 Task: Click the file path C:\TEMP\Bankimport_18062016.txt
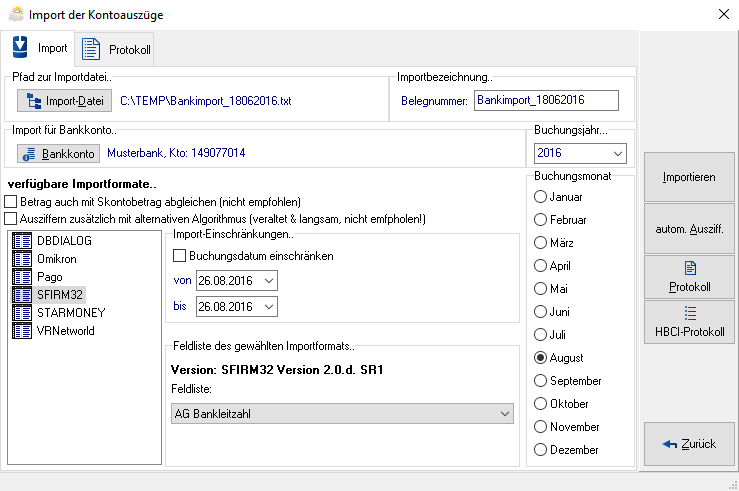pos(206,101)
